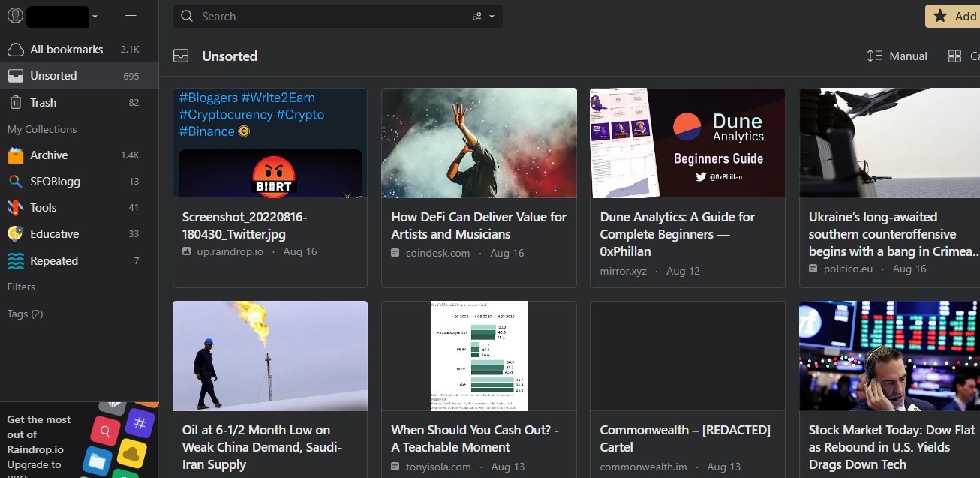This screenshot has width=980, height=478.
Task: Open the bar chart thumbnail
Action: (x=479, y=356)
